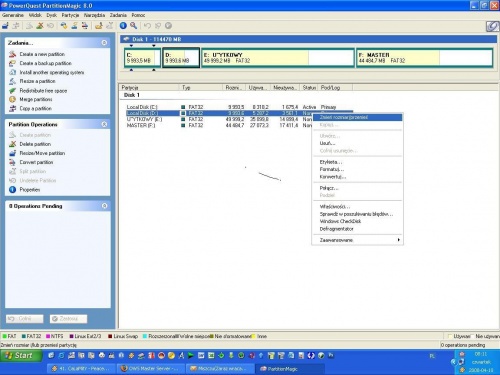Click the icon beside Install another operating system
This screenshot has height=375, width=500.
tap(12, 72)
